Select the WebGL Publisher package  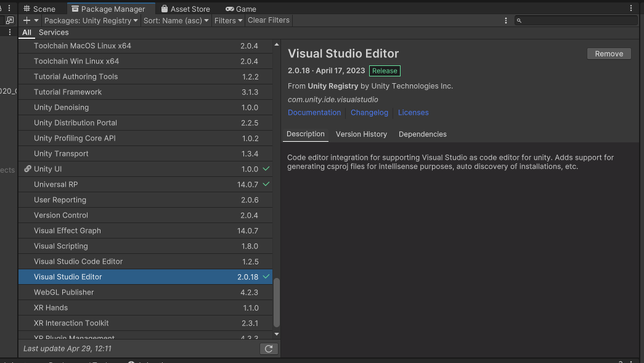(x=64, y=292)
